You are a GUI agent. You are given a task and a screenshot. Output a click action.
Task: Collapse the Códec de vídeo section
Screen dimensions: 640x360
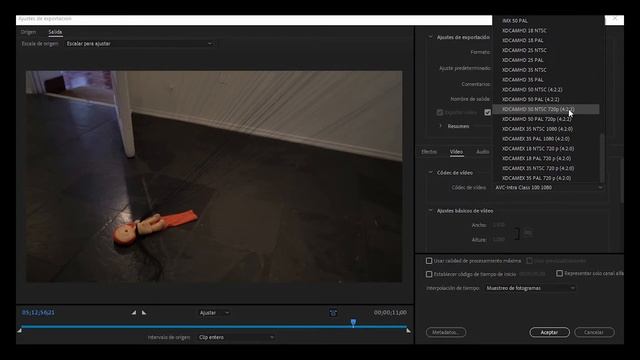pyautogui.click(x=430, y=173)
